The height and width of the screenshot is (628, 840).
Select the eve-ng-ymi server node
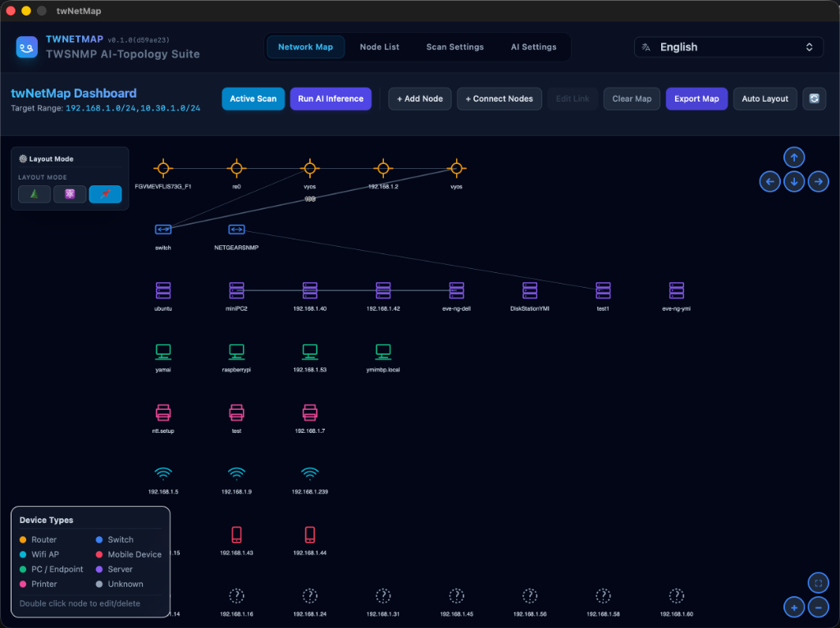click(677, 291)
